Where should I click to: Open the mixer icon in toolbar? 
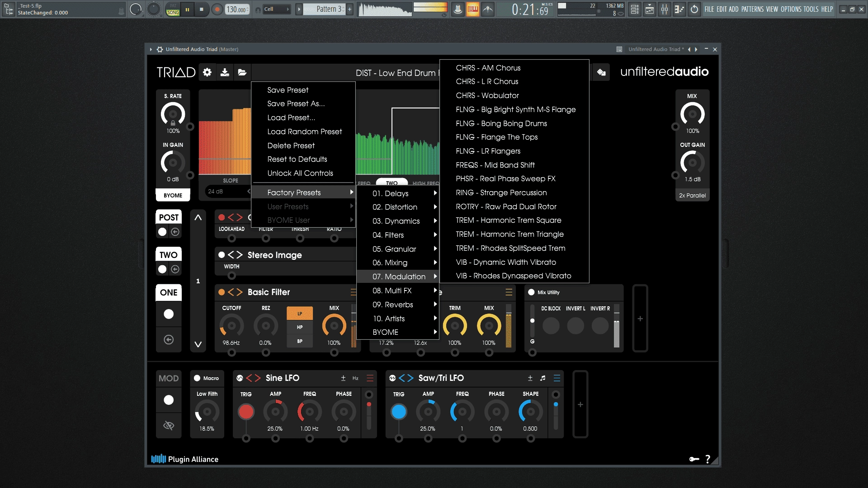point(665,9)
